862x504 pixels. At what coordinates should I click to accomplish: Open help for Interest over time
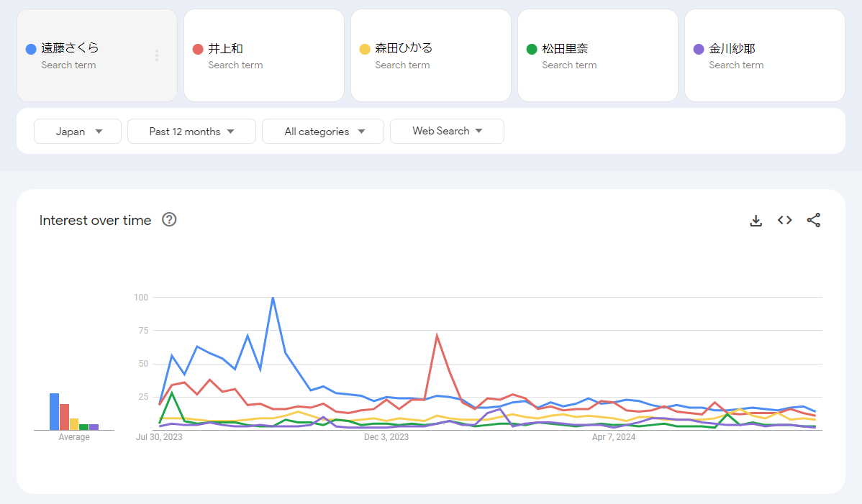(169, 220)
